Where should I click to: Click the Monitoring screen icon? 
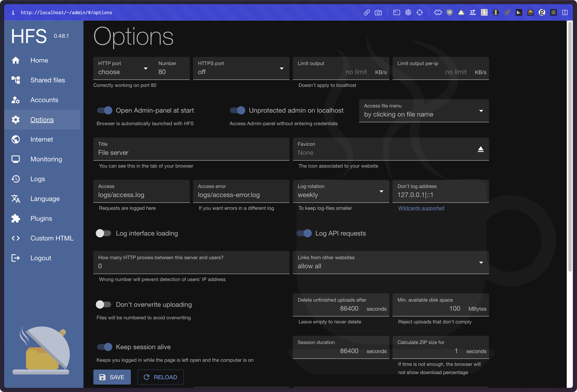[16, 159]
